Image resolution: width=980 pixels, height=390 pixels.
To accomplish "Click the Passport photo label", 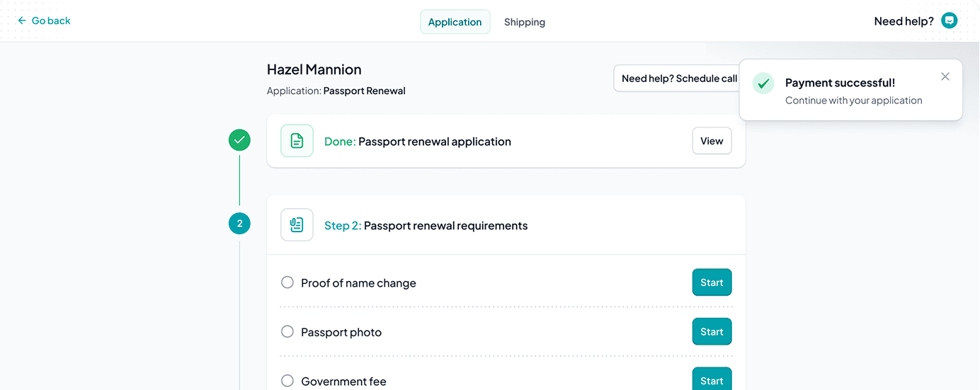I will point(341,332).
